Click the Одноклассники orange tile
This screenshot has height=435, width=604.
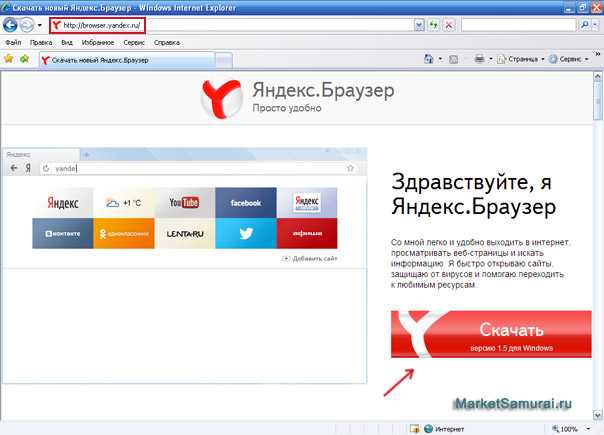[x=124, y=233]
